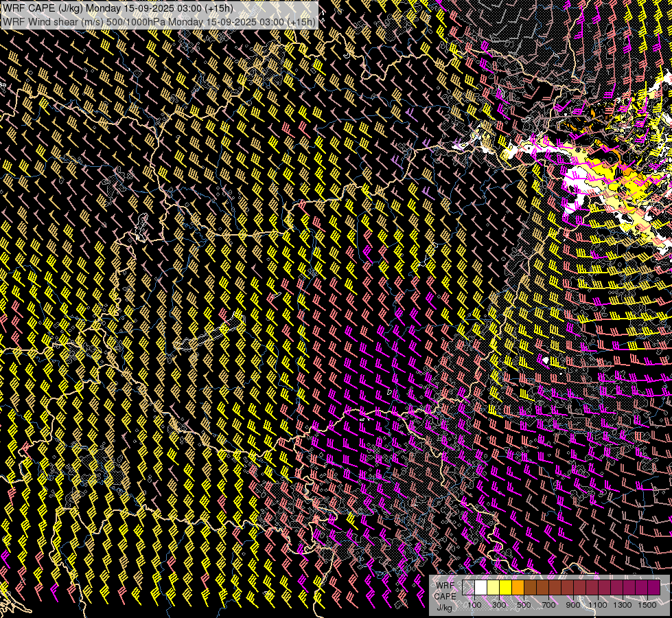Click the 1100 legend scale label
Viewport: 672px width, 618px height.
(597, 605)
